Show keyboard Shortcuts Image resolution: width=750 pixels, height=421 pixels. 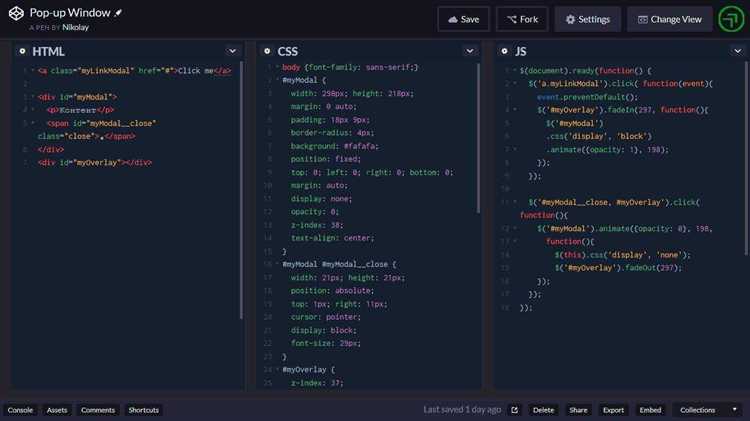(143, 410)
